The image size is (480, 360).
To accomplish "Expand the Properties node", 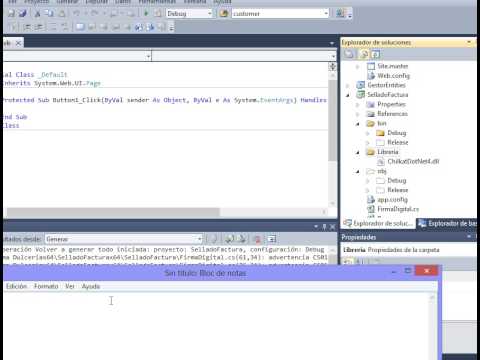I will (358, 105).
